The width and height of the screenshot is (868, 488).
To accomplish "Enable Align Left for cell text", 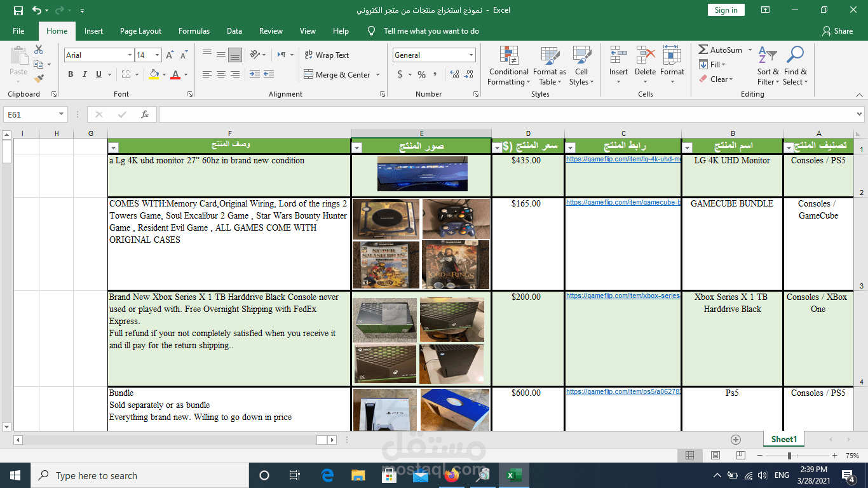I will [x=207, y=74].
